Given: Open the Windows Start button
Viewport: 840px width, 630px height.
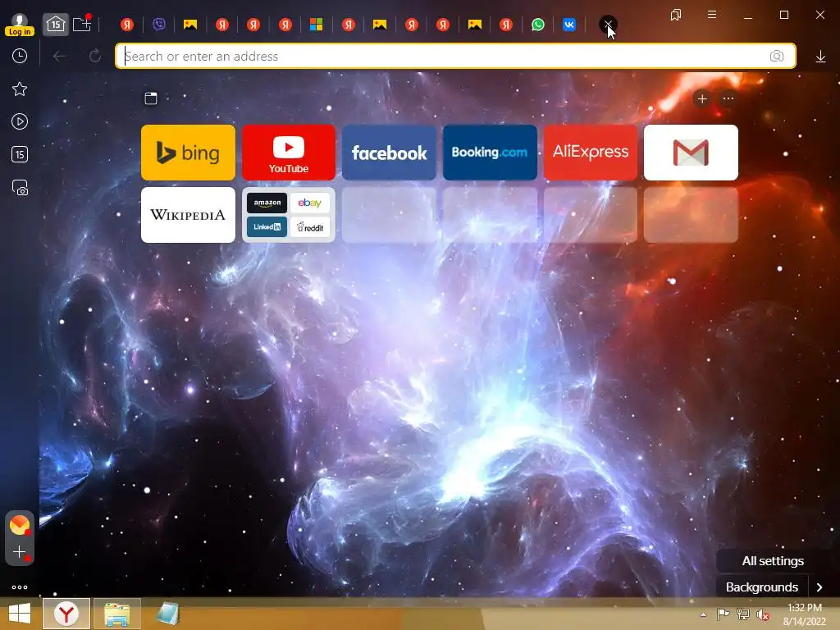Looking at the screenshot, I should (20, 614).
